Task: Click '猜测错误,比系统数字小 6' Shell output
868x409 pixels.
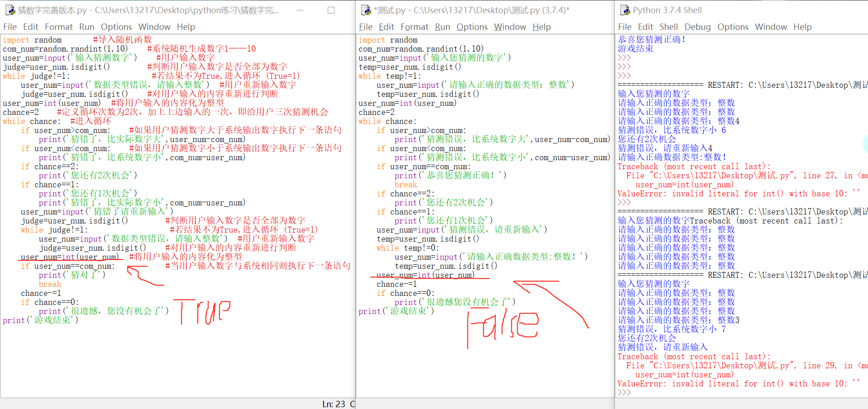Action: (x=672, y=130)
